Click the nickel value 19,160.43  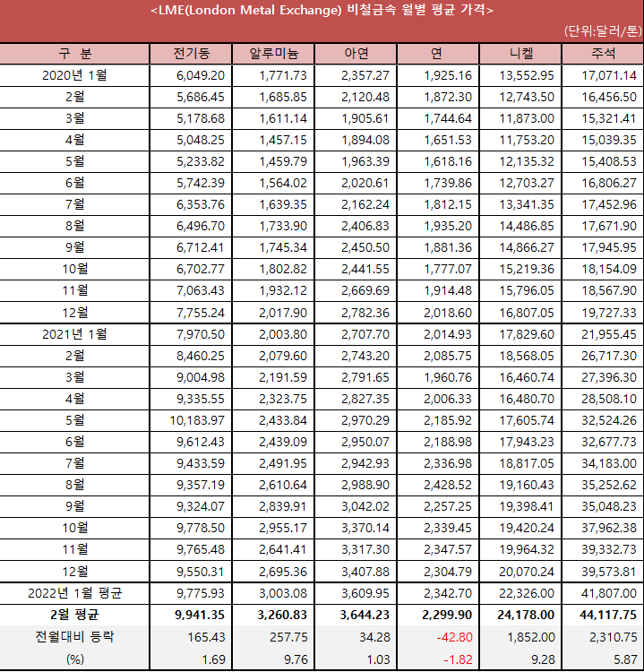pyautogui.click(x=527, y=485)
